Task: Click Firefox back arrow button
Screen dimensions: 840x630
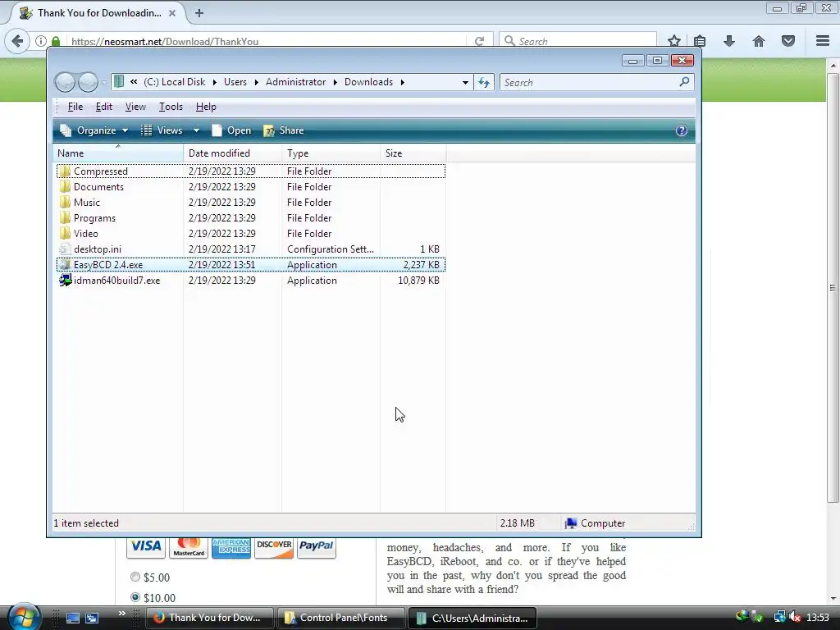Action: pos(17,41)
